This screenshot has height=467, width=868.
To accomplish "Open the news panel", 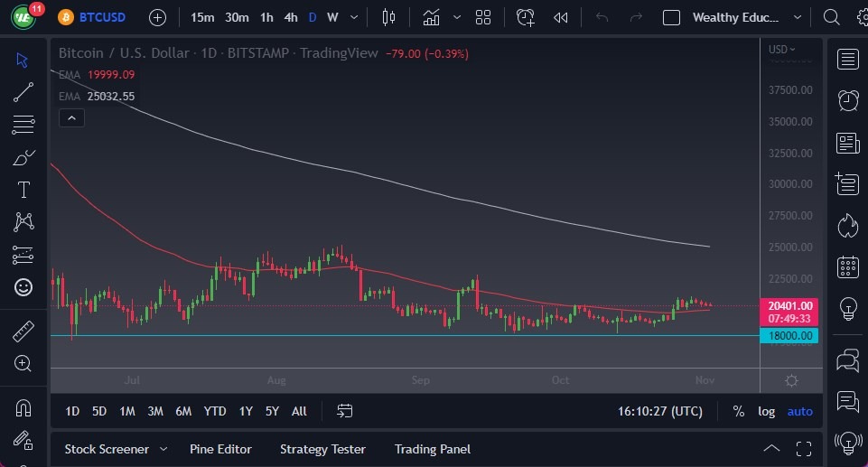I will (847, 143).
